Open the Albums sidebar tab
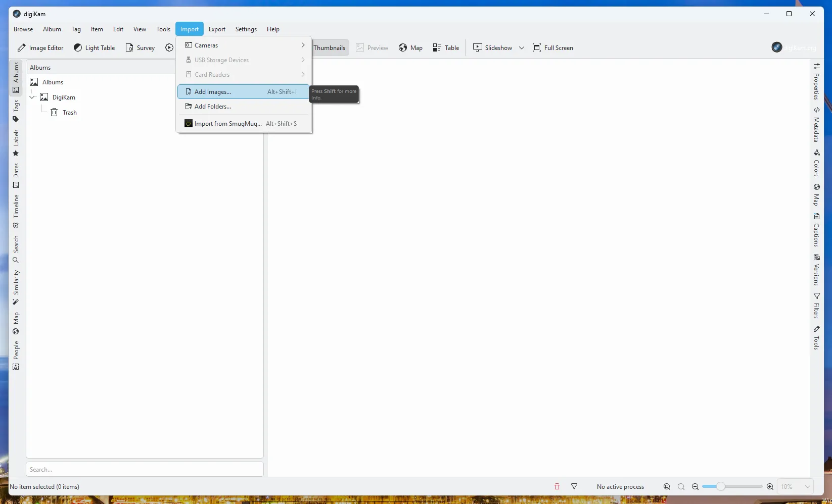This screenshot has height=504, width=832. click(x=16, y=78)
